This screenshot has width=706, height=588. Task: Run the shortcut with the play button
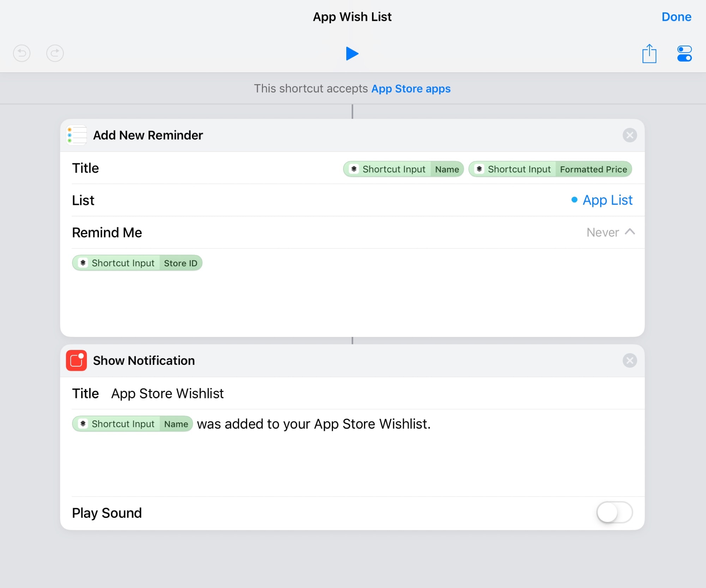(x=353, y=54)
